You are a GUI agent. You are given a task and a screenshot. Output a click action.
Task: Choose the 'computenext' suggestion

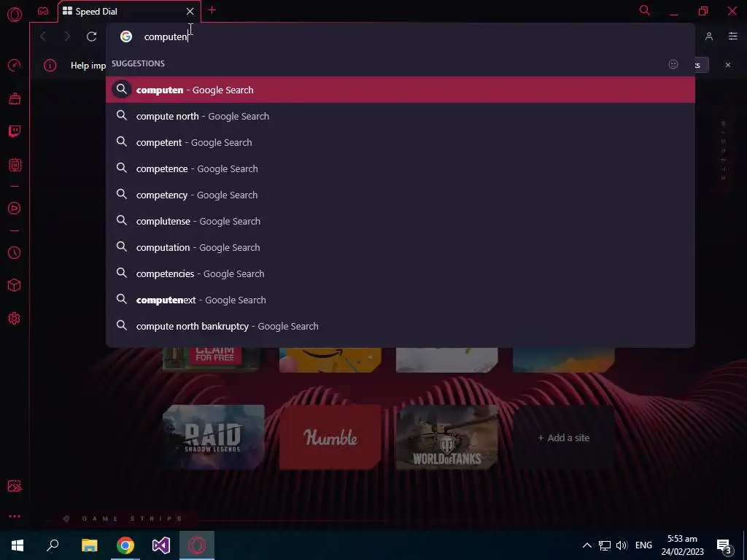(400, 300)
